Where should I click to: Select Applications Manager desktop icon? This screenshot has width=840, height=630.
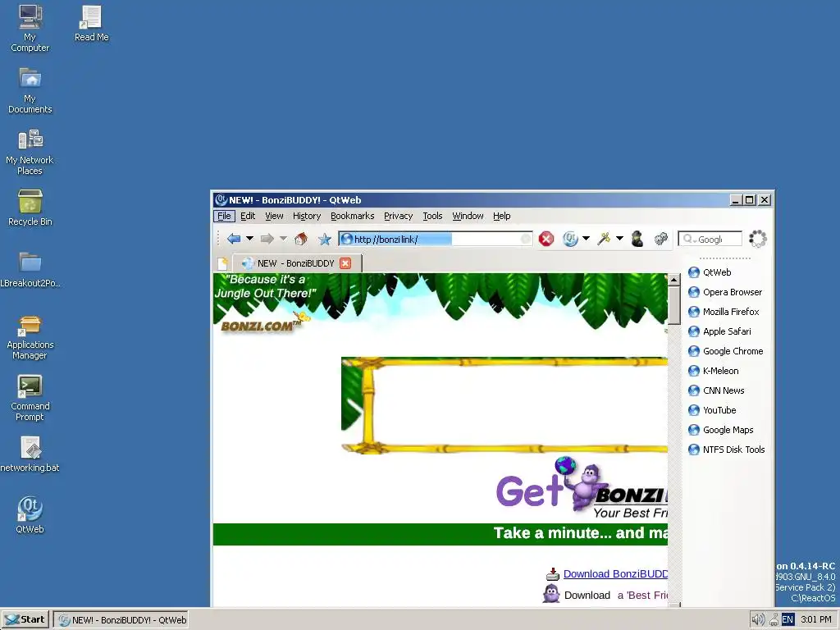point(30,337)
